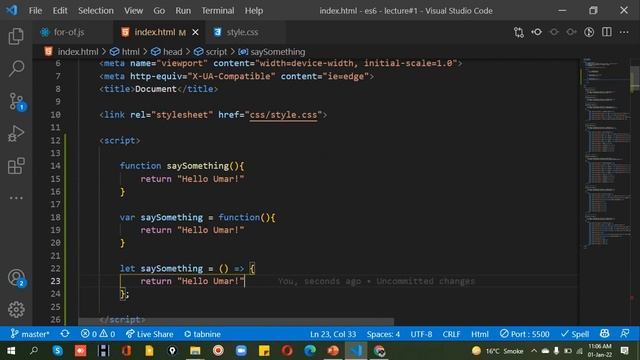Click the tabnine status bar item
This screenshot has height=360, width=640.
click(202, 334)
